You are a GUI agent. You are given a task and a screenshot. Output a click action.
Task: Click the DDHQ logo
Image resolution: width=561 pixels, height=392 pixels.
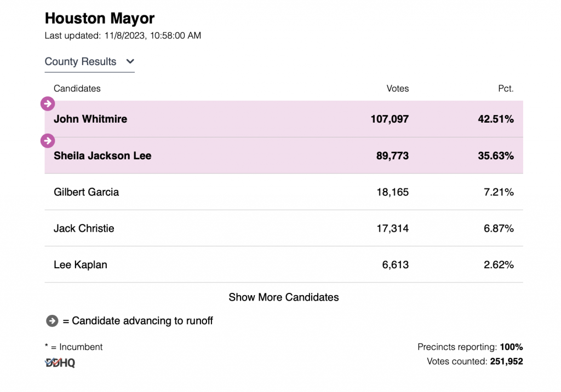point(60,362)
